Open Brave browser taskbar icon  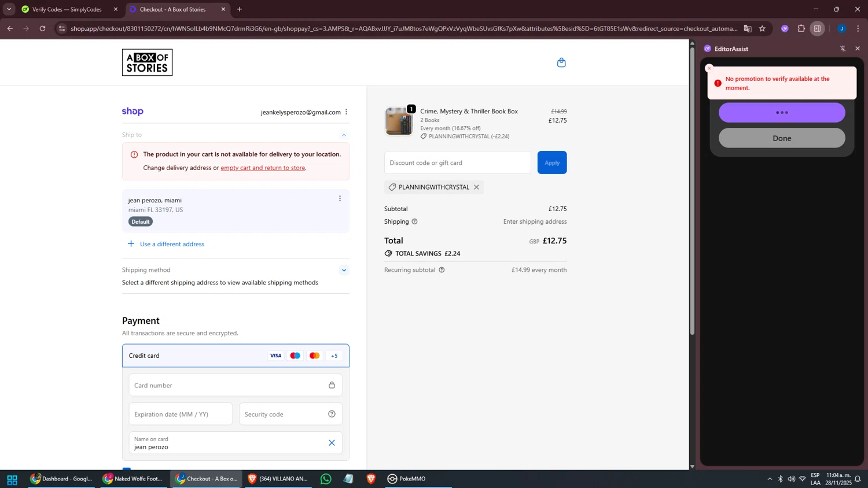(371, 479)
